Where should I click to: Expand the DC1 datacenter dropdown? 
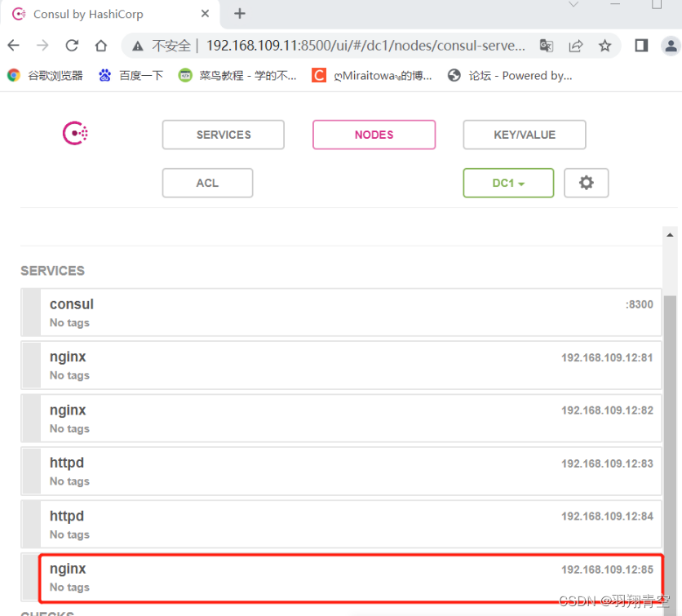point(508,183)
